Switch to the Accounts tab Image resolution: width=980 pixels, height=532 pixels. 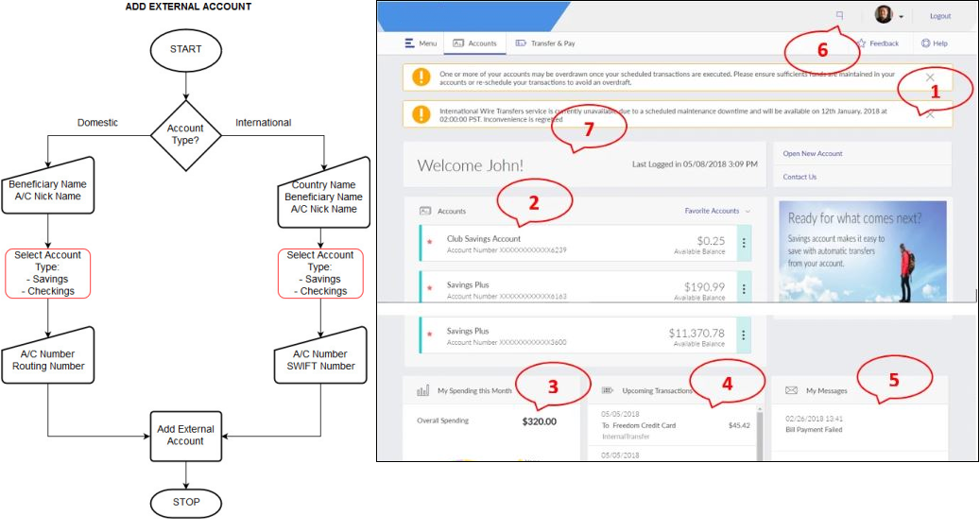coord(474,43)
